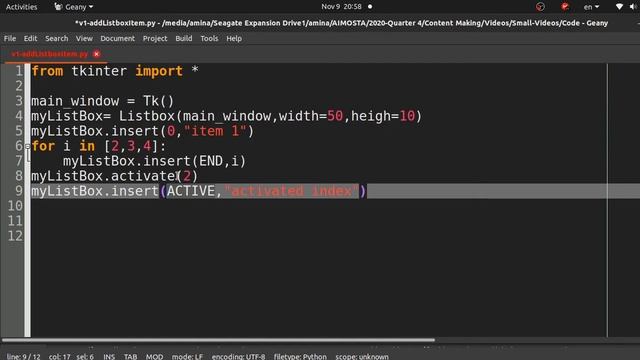Click the MOD status bar indicator
This screenshot has height=360, width=640.
pyautogui.click(x=154, y=356)
